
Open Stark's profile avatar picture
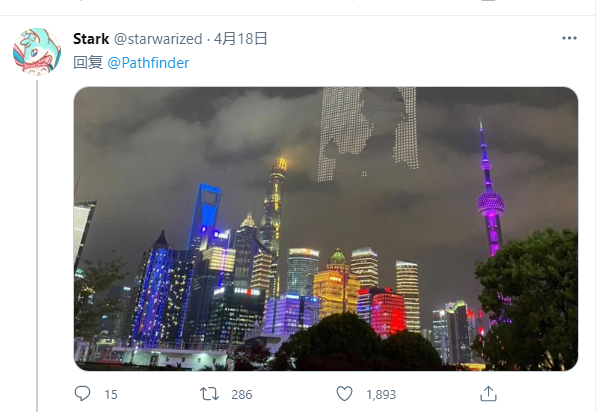point(37,52)
